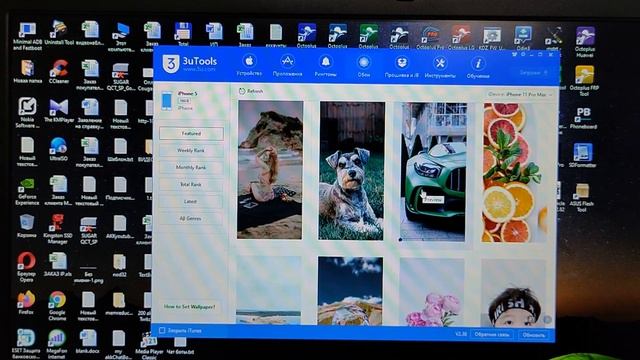The height and width of the screenshot is (360, 640).
Task: Select the Latest category
Action: click(190, 202)
